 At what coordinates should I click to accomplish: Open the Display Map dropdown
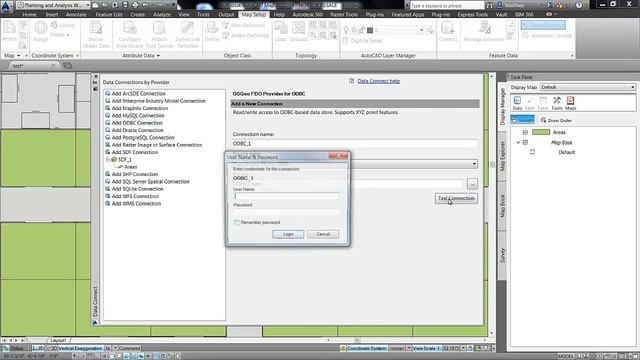point(588,87)
